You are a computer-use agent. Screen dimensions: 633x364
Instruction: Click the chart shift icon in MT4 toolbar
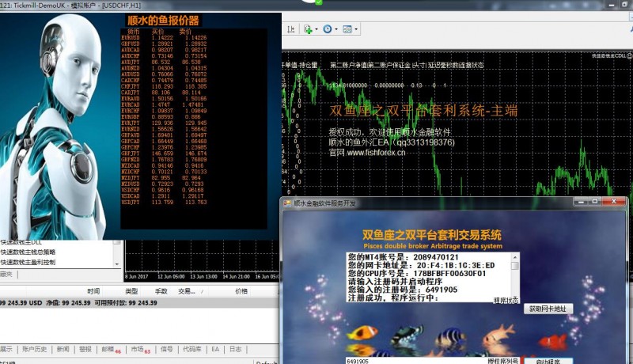click(290, 29)
